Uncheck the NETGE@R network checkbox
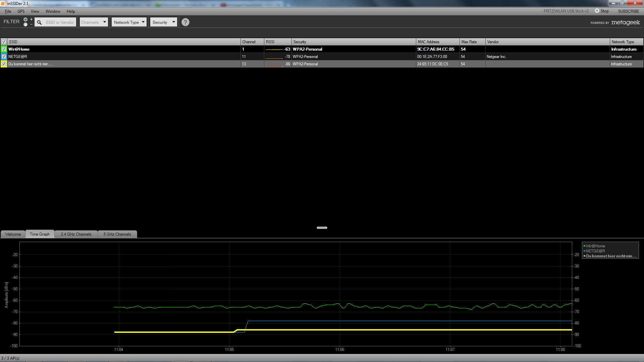The width and height of the screenshot is (644, 362). click(x=4, y=57)
